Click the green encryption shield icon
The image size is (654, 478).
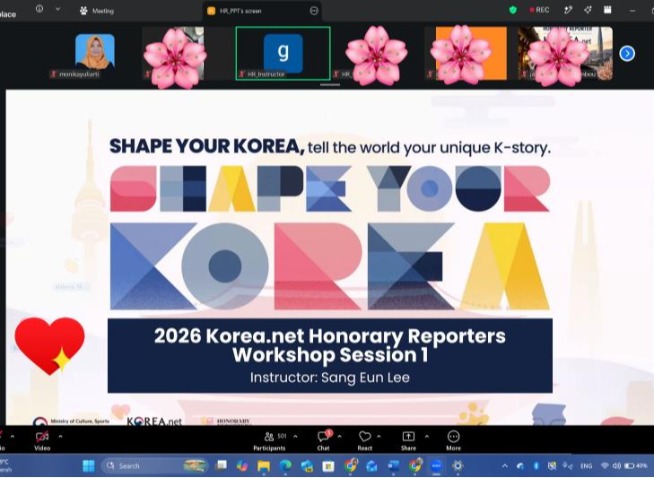513,10
